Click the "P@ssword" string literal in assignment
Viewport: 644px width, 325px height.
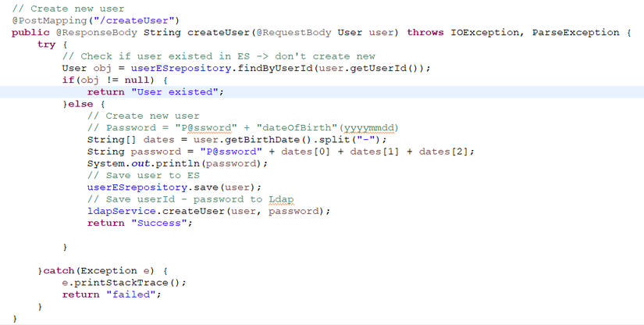tap(231, 152)
